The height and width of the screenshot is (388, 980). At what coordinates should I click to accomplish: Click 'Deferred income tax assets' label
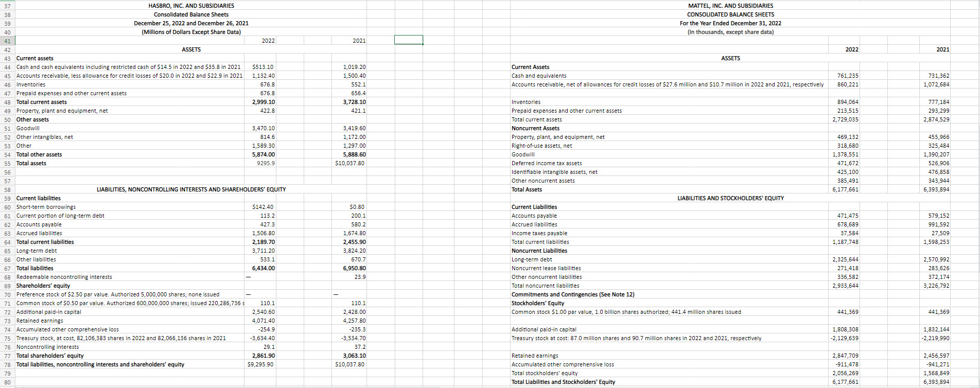pos(547,163)
